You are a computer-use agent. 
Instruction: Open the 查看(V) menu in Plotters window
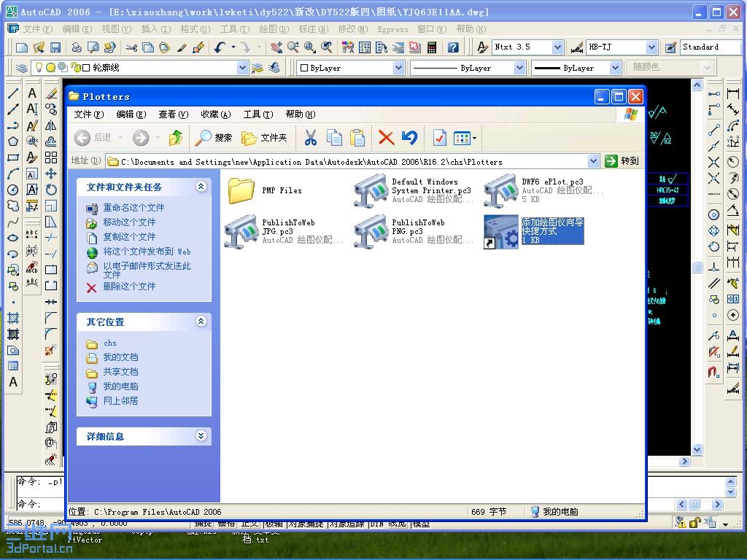(x=174, y=114)
